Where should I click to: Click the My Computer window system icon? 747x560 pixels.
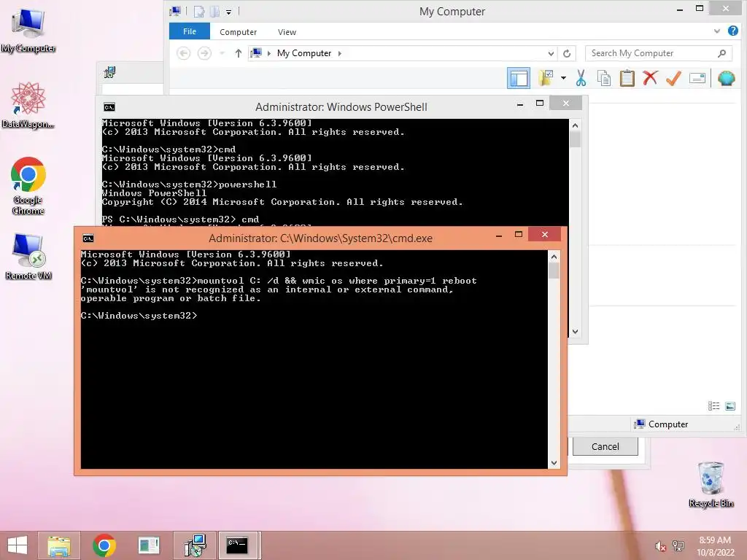tap(175, 11)
